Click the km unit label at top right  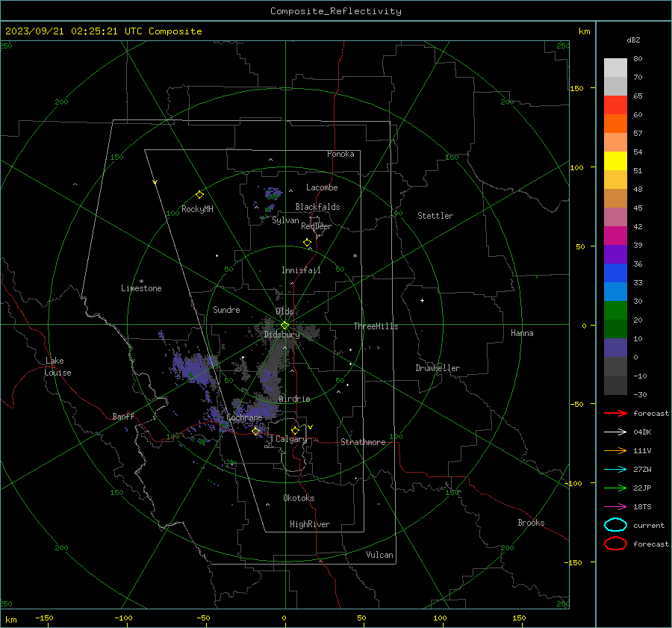pyautogui.click(x=584, y=31)
